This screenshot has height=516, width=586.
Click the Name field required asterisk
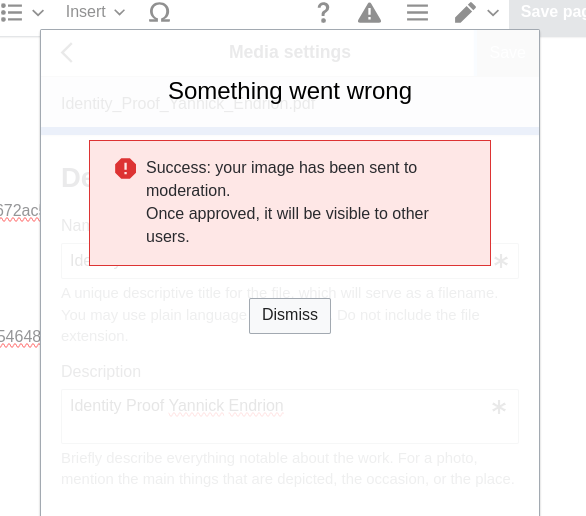tap(501, 261)
